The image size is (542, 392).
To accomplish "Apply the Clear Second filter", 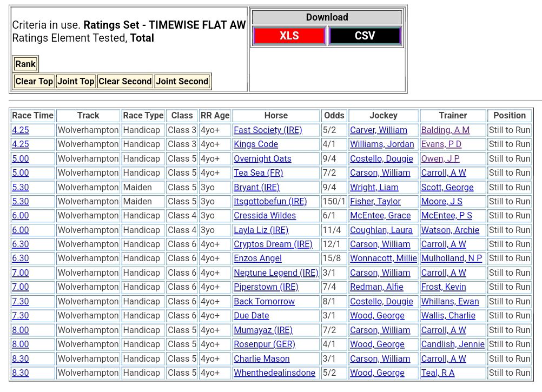I will [x=125, y=82].
